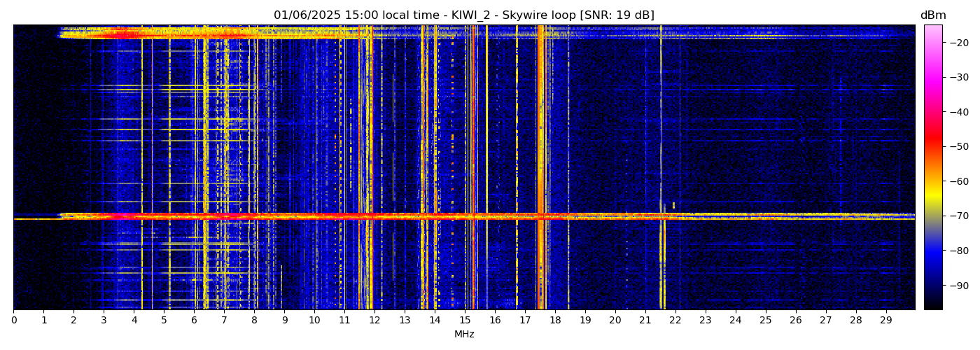Click the dBm colorbar label
980x350 pixels.
932,15
